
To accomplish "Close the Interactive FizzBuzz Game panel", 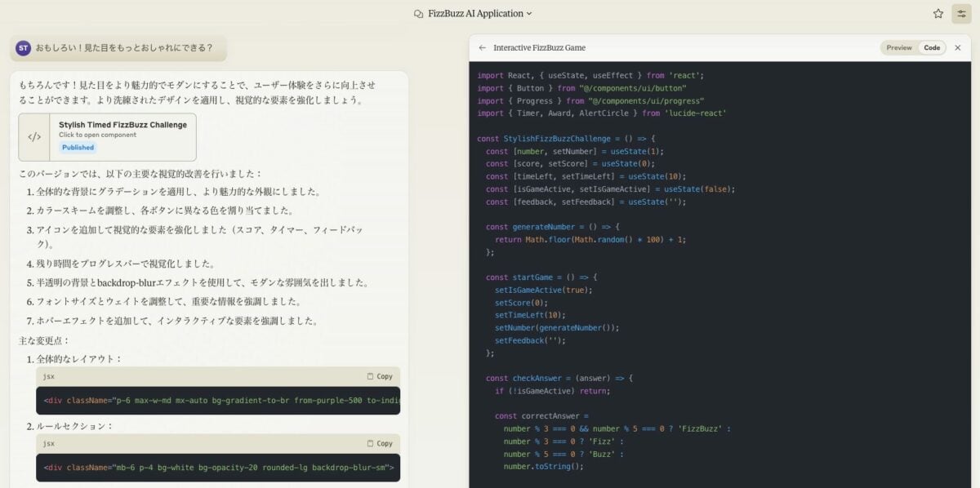I will coord(958,47).
